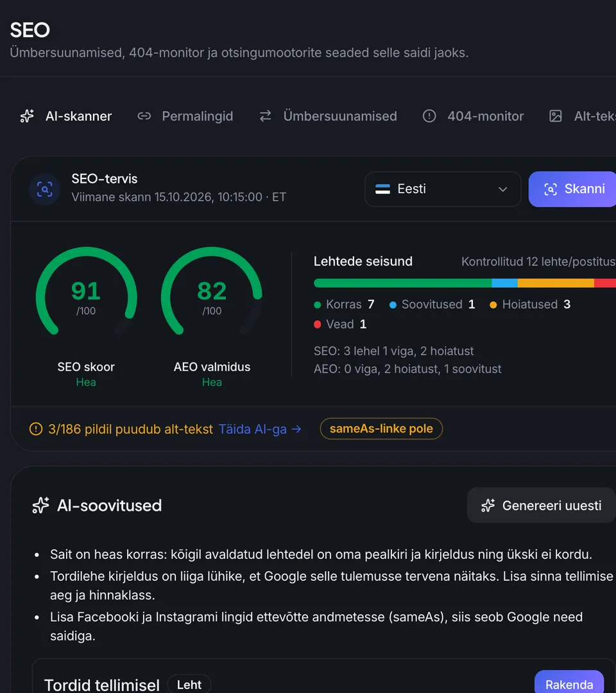Click the sparkle icon beside AI-soovitused
The image size is (616, 693).
(x=40, y=505)
